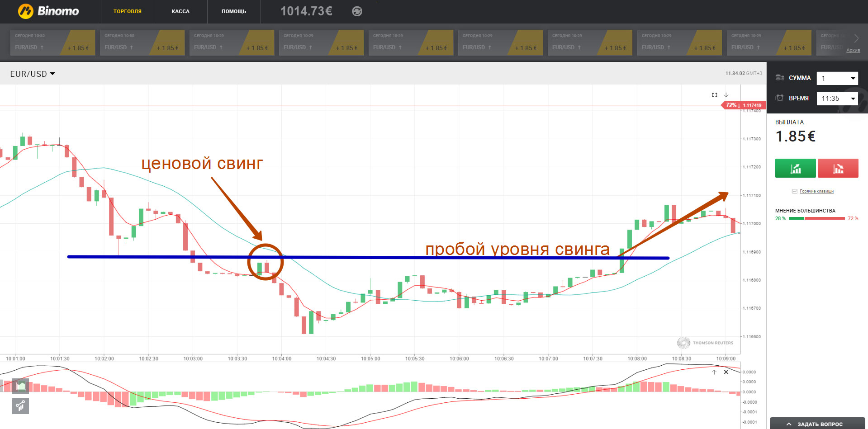Place a down trade with the red button

[838, 168]
